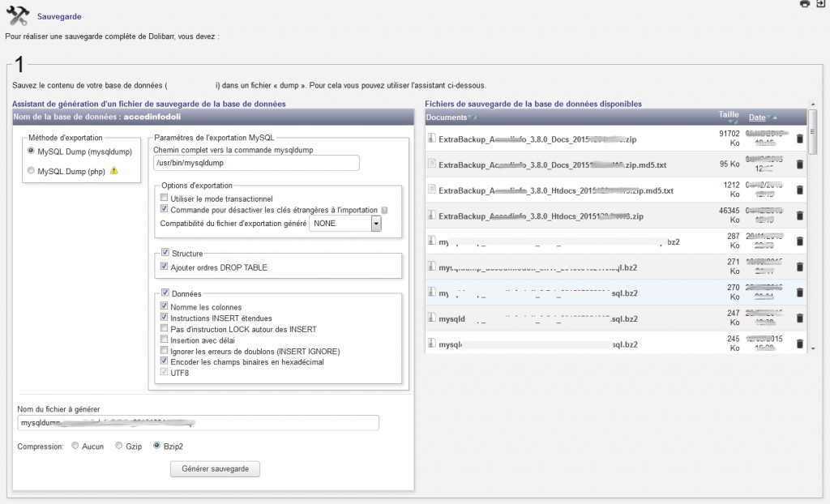Enable Pas d'instruction LOCK autour des INSERT
The width and height of the screenshot is (830, 504).
[164, 328]
